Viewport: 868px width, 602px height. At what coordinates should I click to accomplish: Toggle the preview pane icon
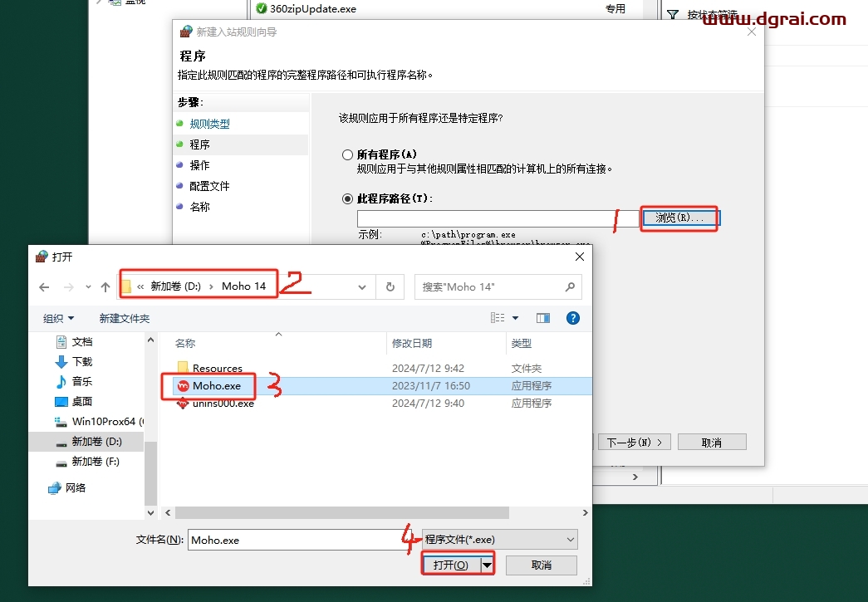543,318
